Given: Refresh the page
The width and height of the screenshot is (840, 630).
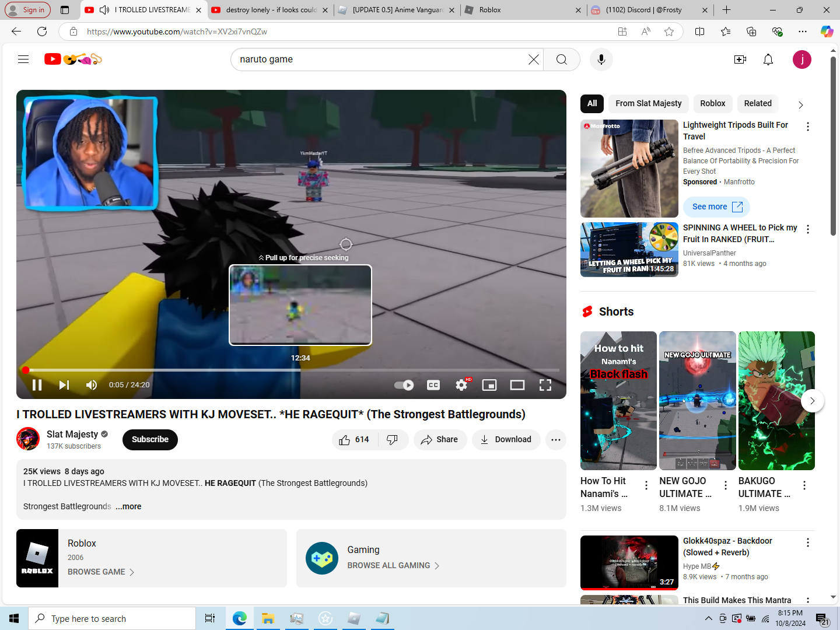Looking at the screenshot, I should click(x=42, y=32).
